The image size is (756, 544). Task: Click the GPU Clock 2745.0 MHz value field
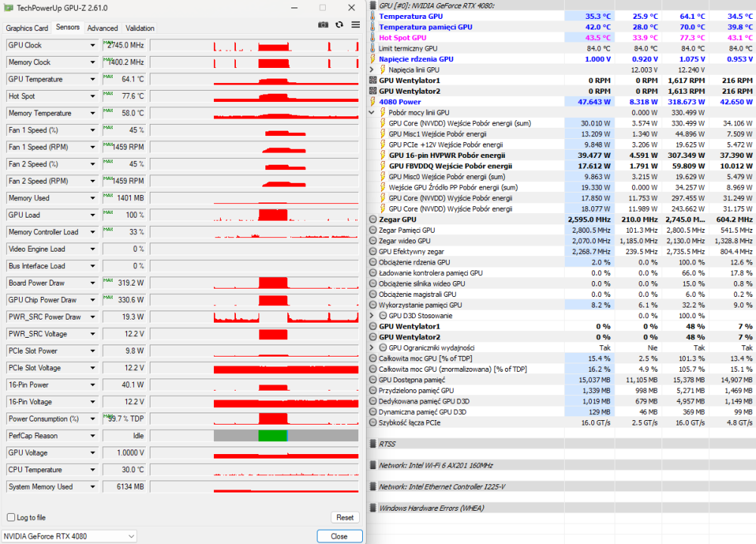click(x=124, y=45)
